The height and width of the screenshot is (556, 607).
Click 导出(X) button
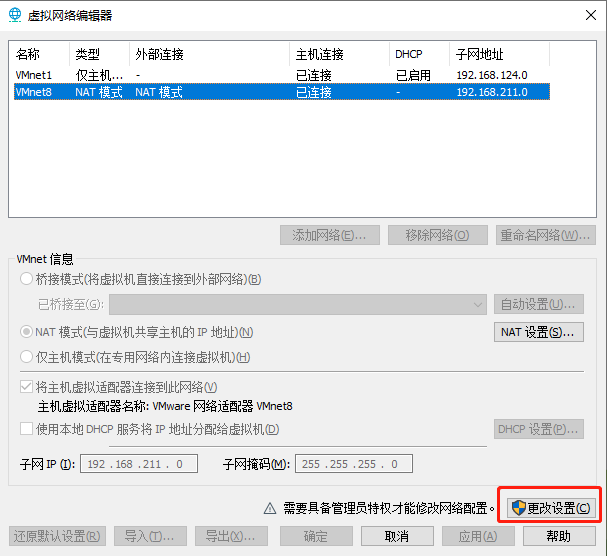(x=231, y=536)
